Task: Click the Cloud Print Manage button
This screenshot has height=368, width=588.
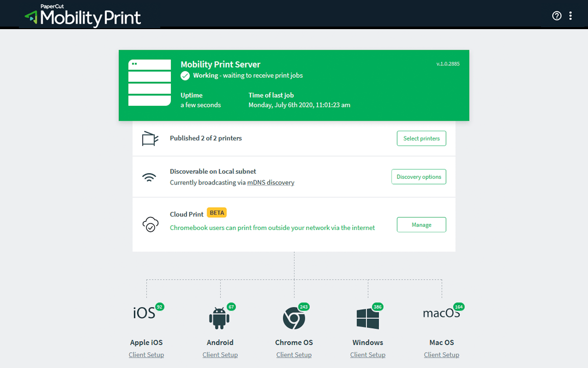Action: (x=422, y=224)
